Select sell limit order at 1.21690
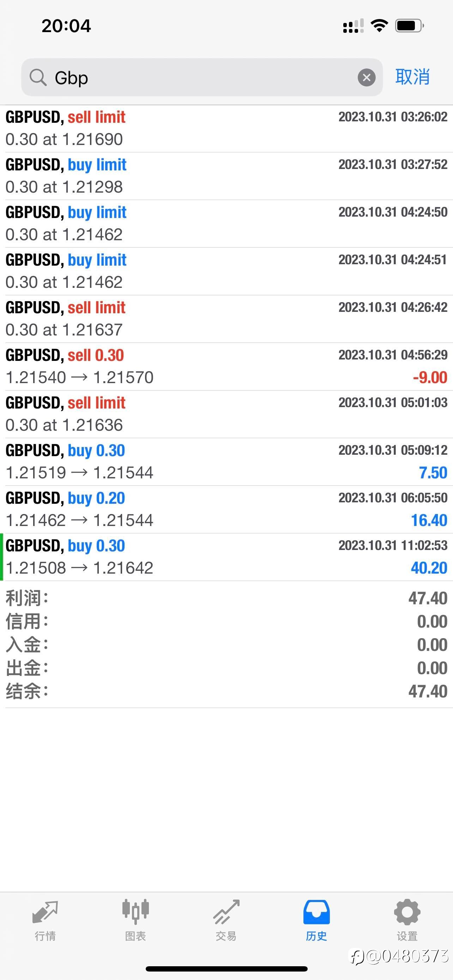Screen dimensions: 453x980 226,129
